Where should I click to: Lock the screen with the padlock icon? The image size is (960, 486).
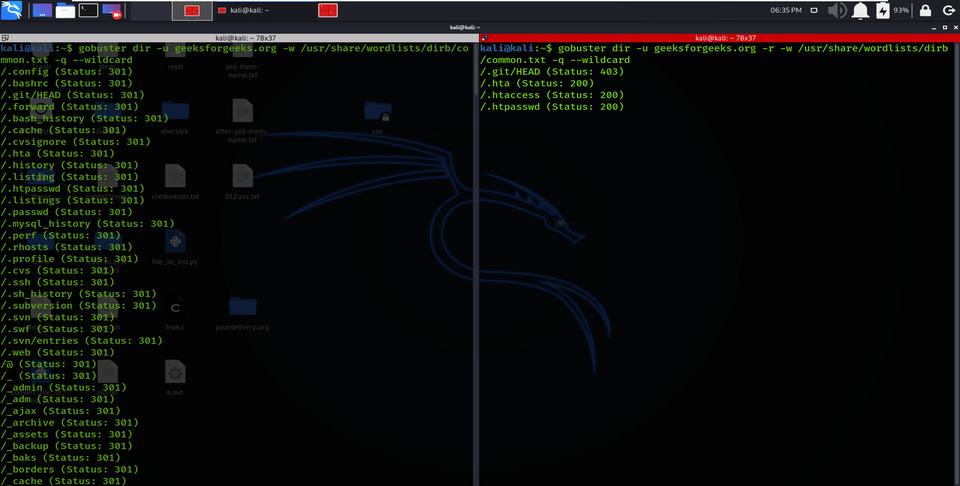point(926,10)
